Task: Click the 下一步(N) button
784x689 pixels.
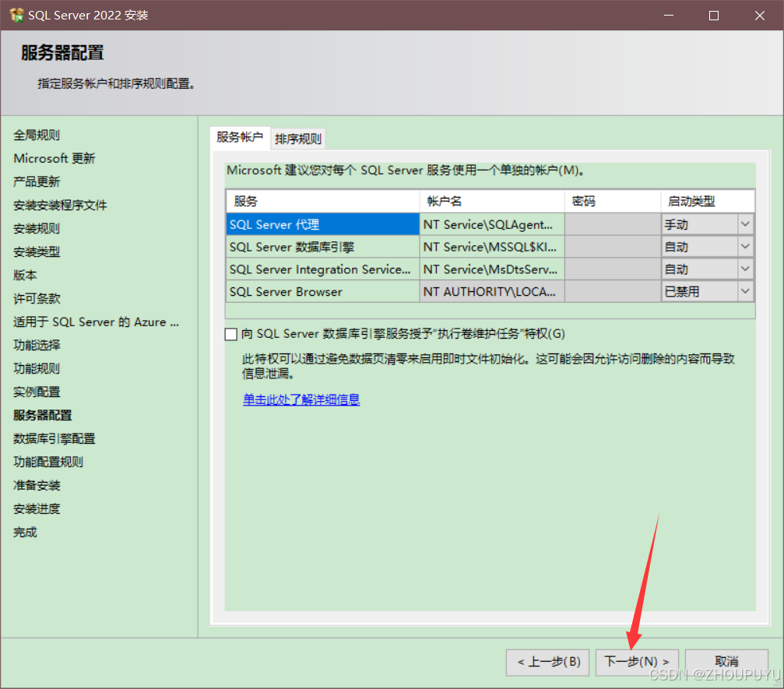Action: point(636,663)
